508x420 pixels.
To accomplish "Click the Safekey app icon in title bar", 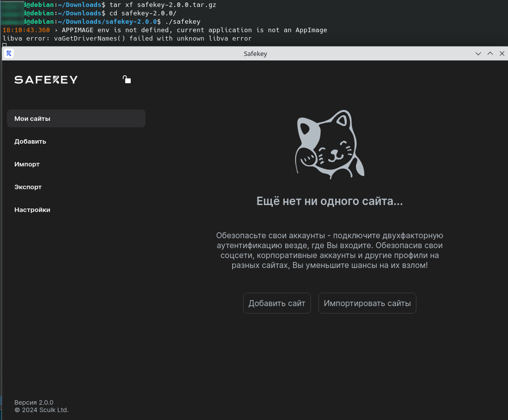I will (9, 53).
